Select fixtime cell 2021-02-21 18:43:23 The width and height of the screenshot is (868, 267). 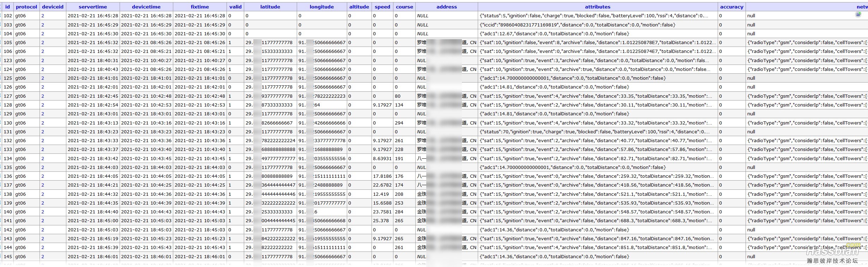pyautogui.click(x=200, y=132)
